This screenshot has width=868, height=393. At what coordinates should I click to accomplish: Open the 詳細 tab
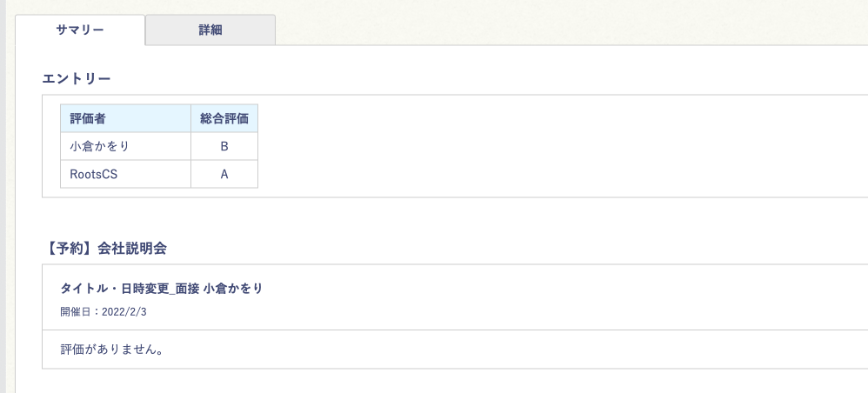tap(210, 30)
